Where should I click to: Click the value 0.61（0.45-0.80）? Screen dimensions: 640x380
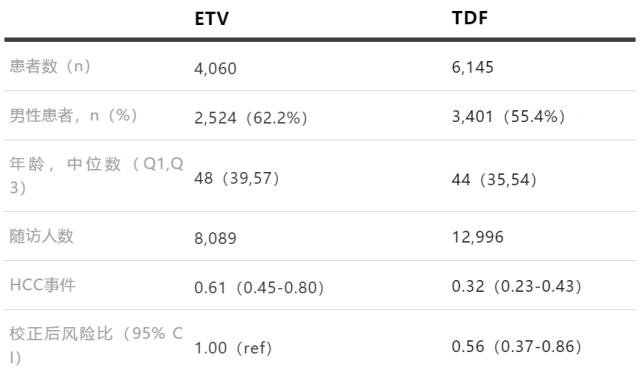[259, 288]
